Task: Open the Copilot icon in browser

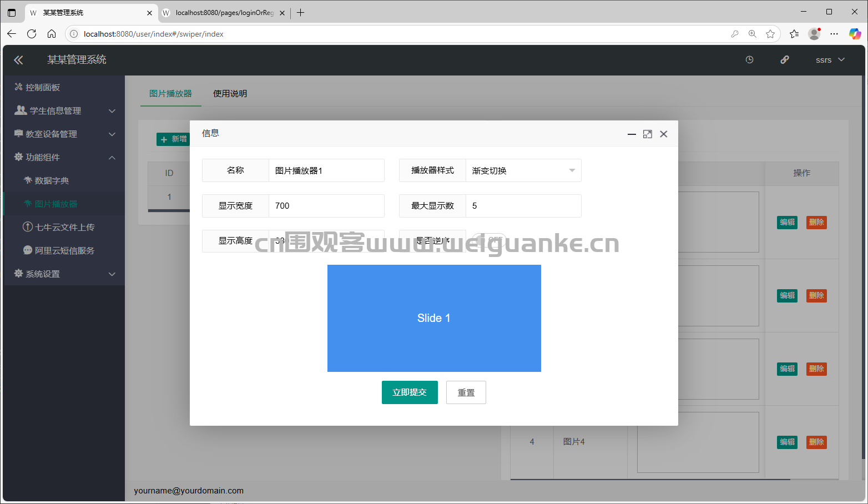Action: (855, 34)
